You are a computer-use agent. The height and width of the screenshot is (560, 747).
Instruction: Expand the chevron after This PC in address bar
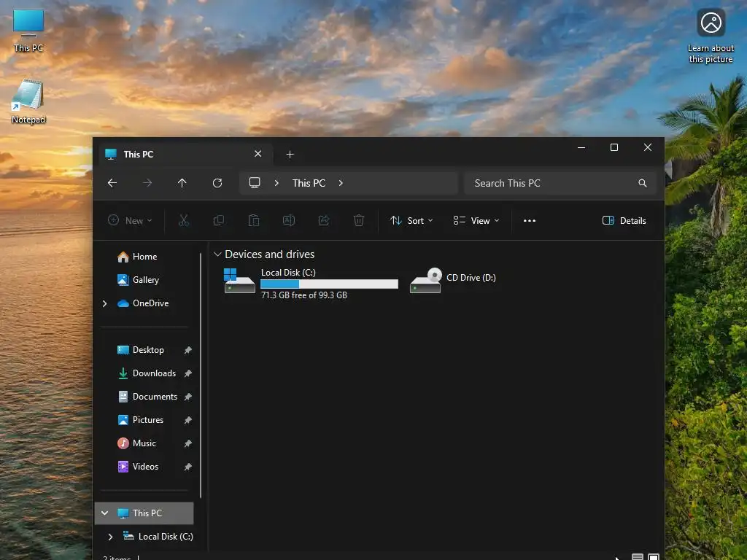pyautogui.click(x=341, y=183)
